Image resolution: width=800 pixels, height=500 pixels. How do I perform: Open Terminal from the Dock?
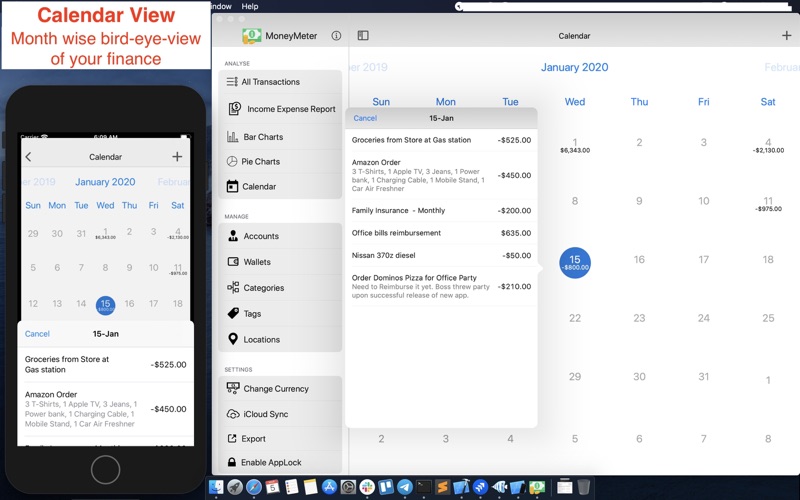click(423, 487)
